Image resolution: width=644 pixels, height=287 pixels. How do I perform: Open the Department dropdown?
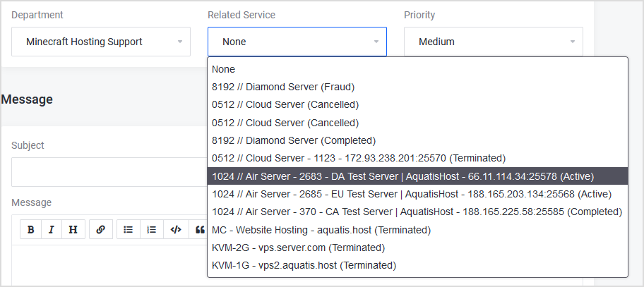[100, 42]
